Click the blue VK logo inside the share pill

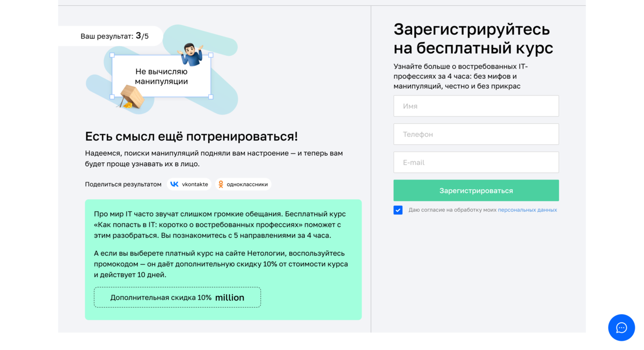click(x=173, y=183)
